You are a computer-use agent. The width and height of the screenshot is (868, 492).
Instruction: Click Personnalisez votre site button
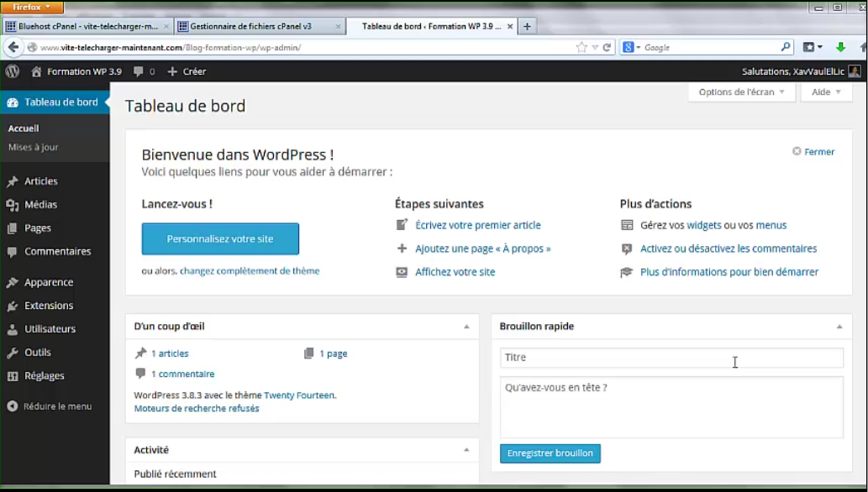pos(220,239)
